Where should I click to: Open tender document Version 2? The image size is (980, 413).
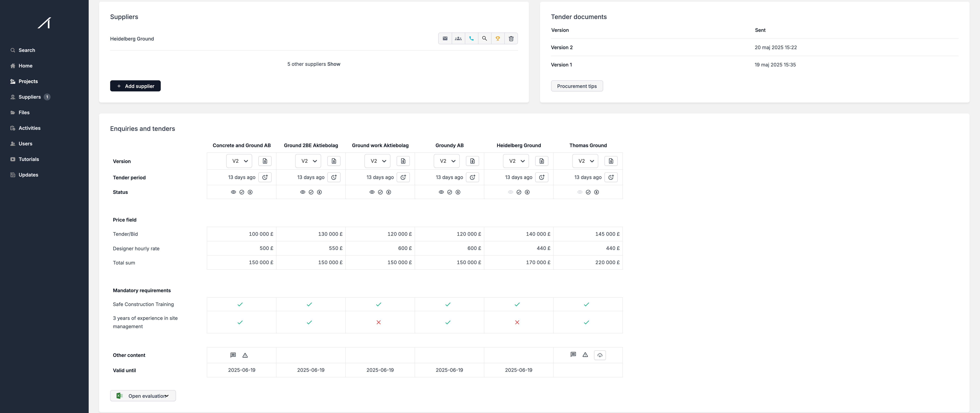click(562, 48)
